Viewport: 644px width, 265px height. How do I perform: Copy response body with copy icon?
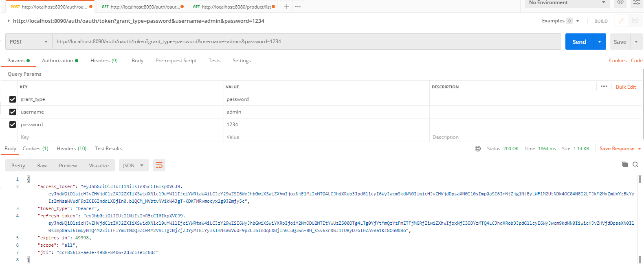click(625, 164)
